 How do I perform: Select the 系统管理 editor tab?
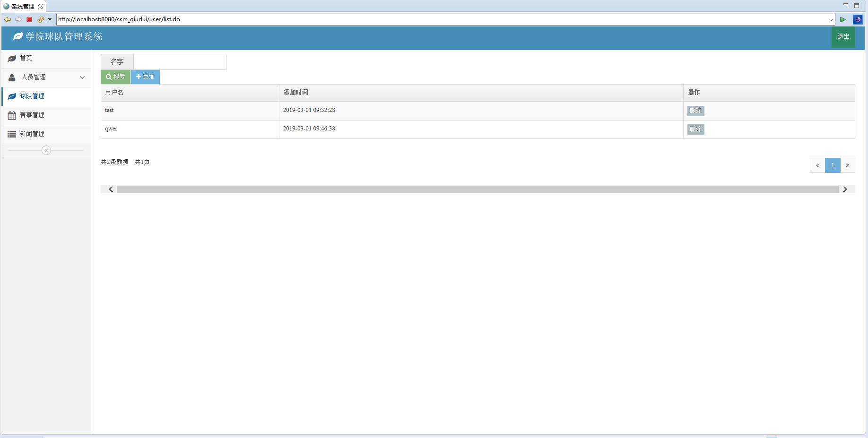point(23,6)
